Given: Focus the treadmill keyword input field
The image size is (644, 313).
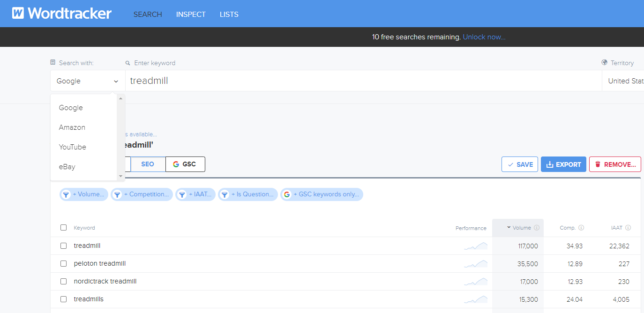Looking at the screenshot, I should (363, 81).
